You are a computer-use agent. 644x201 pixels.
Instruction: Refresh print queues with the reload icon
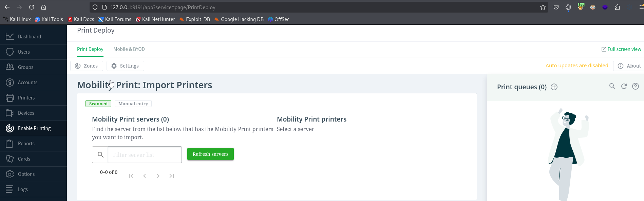(624, 86)
